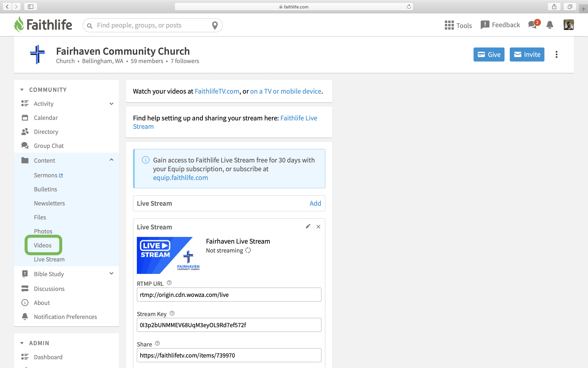
Task: Click the Safari forward button
Action: 16,7
